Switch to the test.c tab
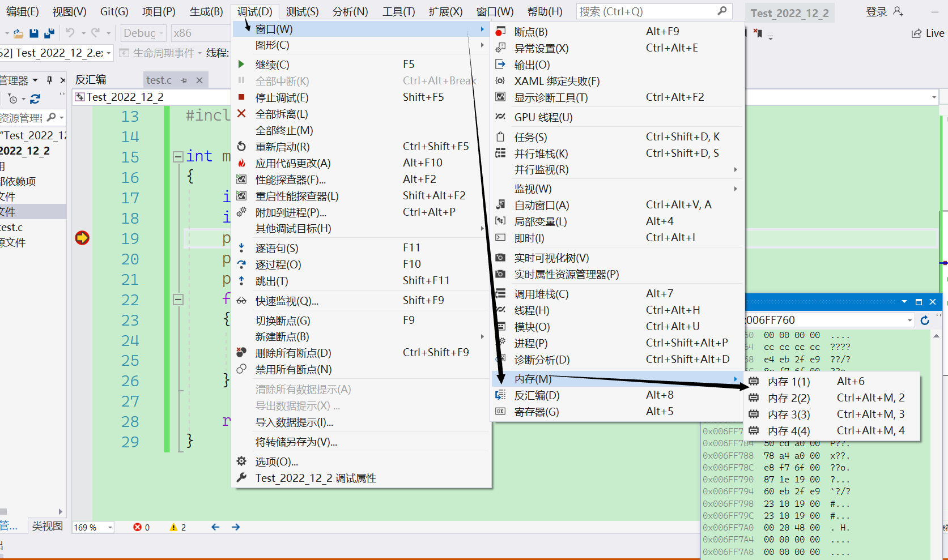 click(159, 80)
